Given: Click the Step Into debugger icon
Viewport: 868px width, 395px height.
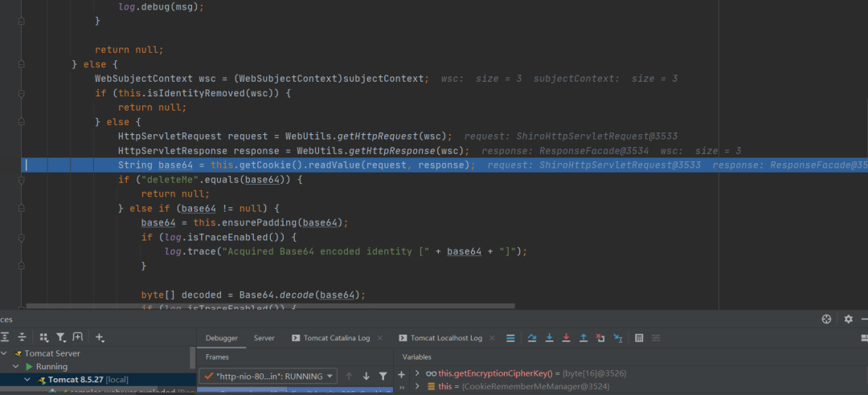Looking at the screenshot, I should pyautogui.click(x=549, y=337).
